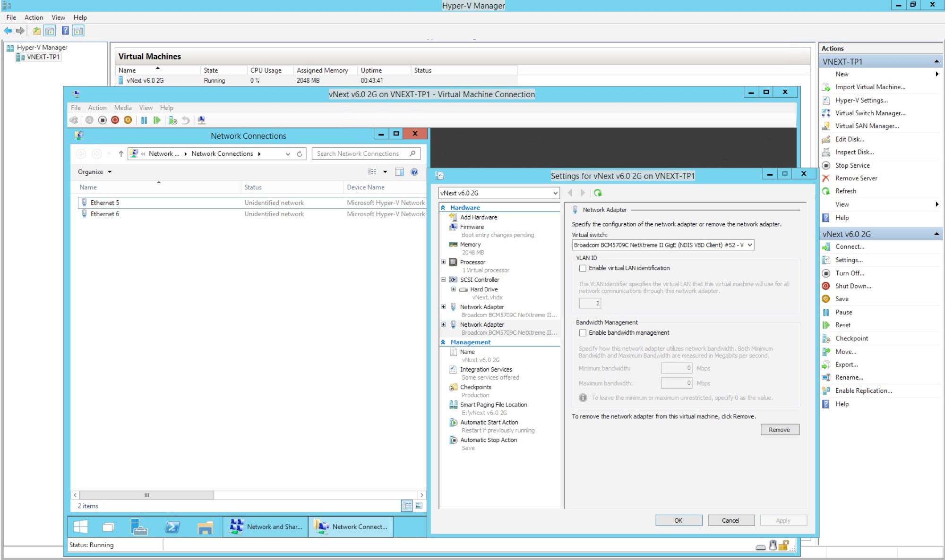Open the guest Start button on taskbar
945x560 pixels.
[81, 526]
